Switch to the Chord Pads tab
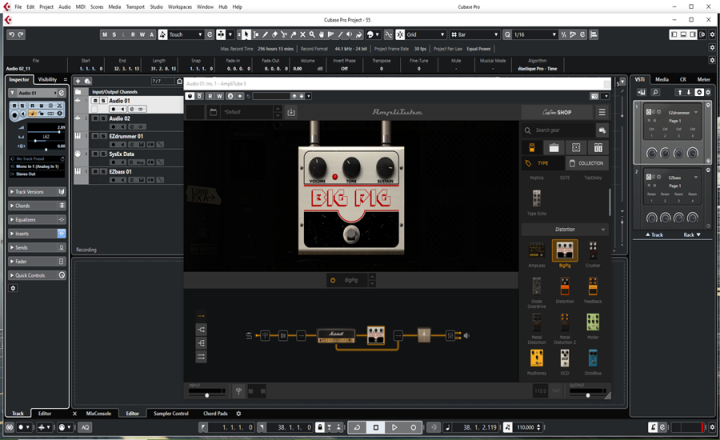Viewport: 720px width, 440px height. tap(215, 413)
